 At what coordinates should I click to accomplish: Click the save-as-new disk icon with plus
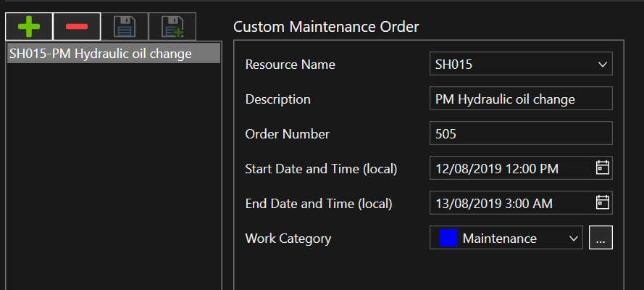(x=172, y=27)
